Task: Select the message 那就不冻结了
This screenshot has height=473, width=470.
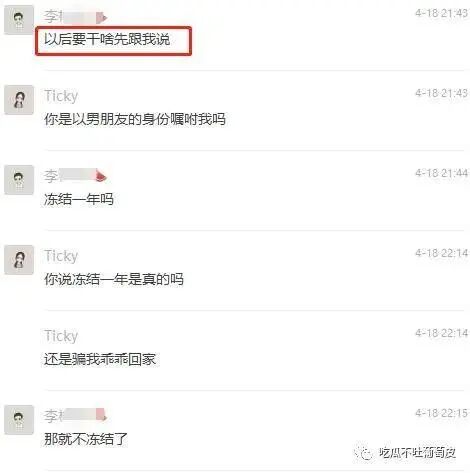Action: pos(86,439)
